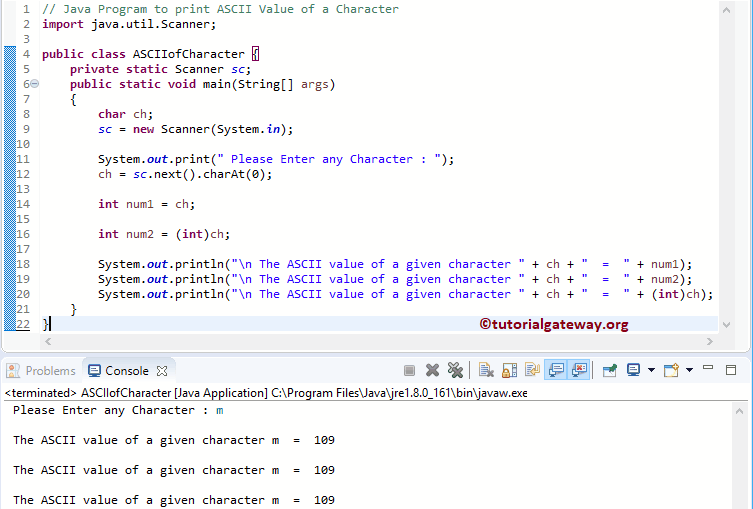Click the second '109' console output value
753x509 pixels.
324,470
